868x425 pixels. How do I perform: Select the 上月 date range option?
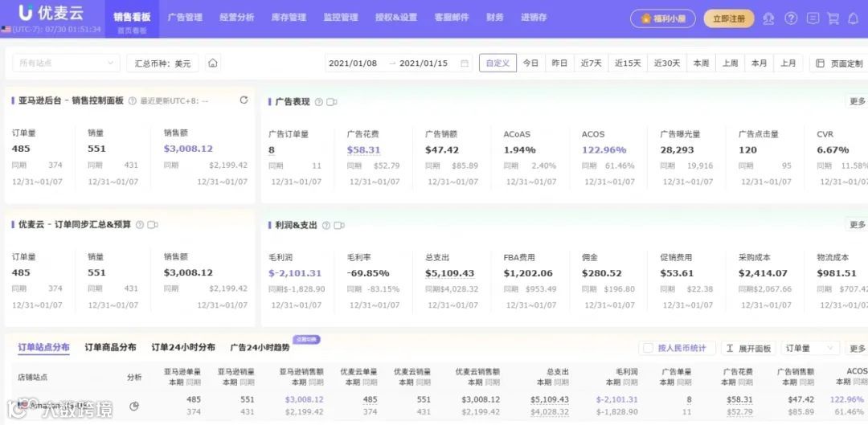pos(788,63)
